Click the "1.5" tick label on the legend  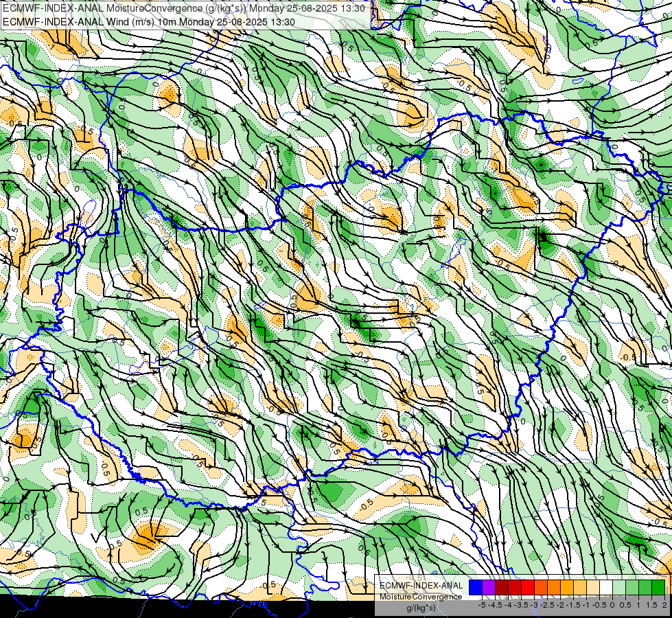click(651, 605)
